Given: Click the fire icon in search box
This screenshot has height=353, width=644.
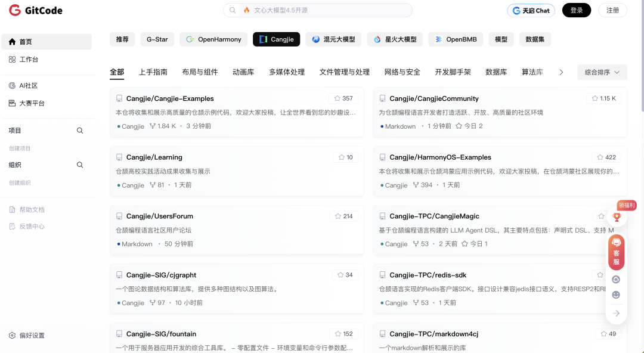Looking at the screenshot, I should pyautogui.click(x=246, y=10).
